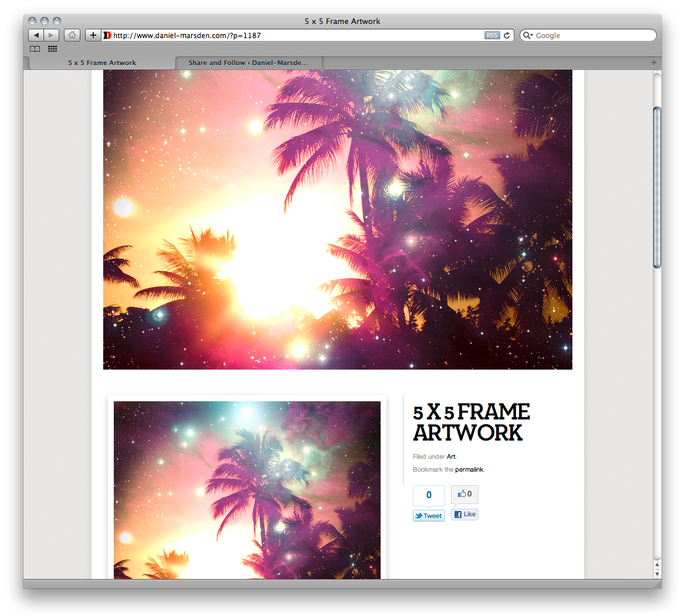
Task: Follow the 'permalink' link
Action: pyautogui.click(x=469, y=470)
